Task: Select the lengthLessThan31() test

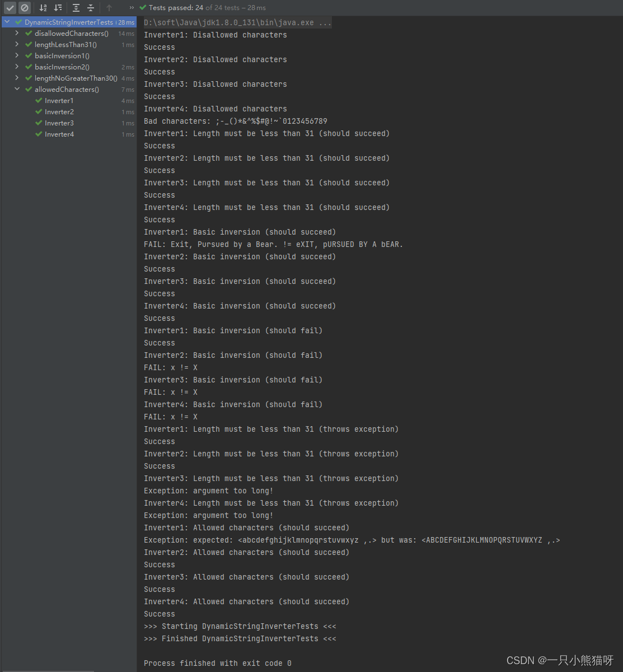Action: pos(65,45)
